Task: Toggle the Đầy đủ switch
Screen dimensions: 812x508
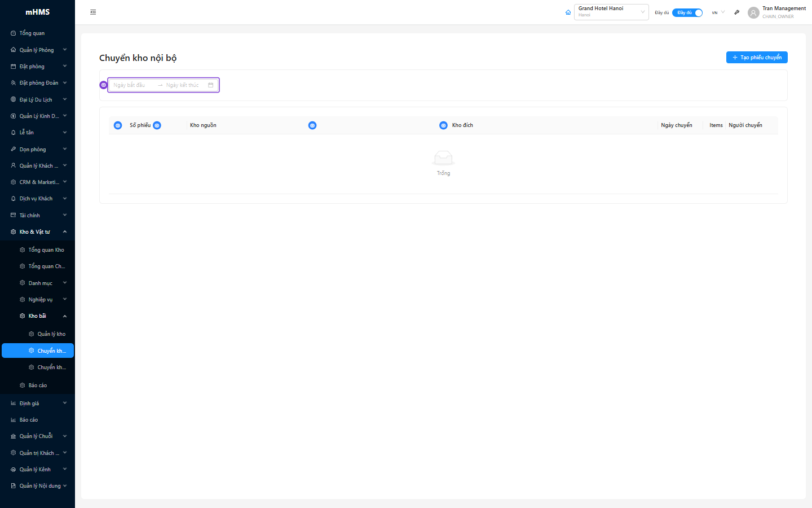Action: (x=687, y=12)
